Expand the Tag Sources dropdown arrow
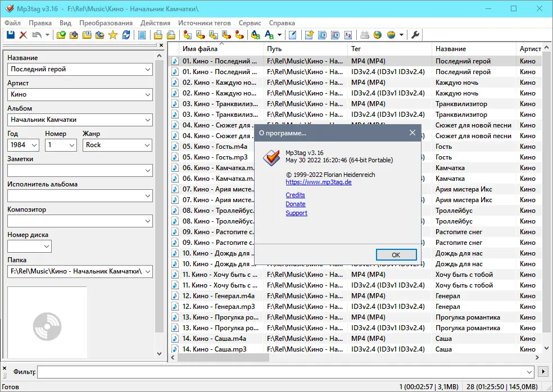 point(401,35)
